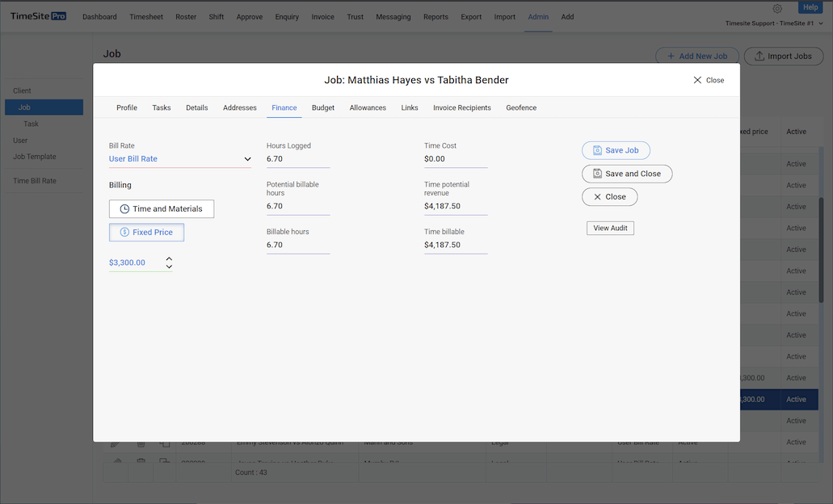Open the Approve menu

click(x=250, y=17)
